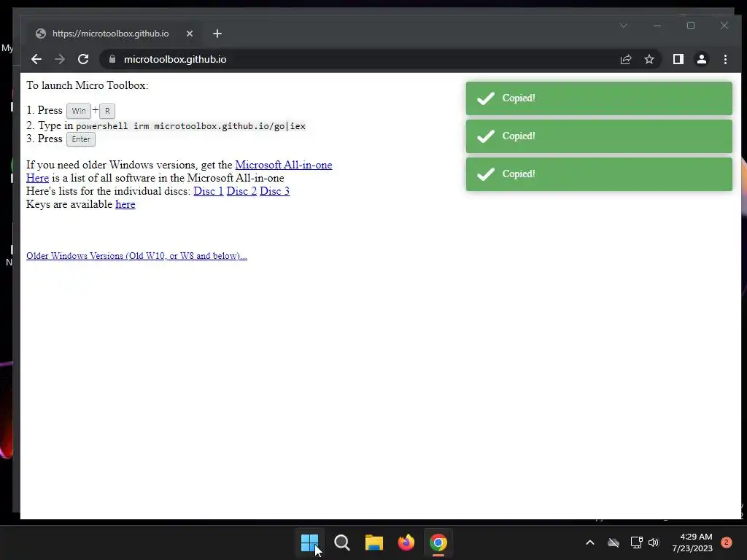
Task: Open the clock and date flyout
Action: click(x=692, y=542)
